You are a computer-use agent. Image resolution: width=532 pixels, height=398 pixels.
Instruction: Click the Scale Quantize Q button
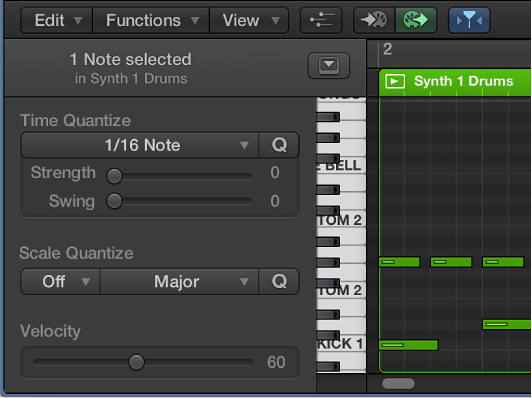click(x=279, y=282)
